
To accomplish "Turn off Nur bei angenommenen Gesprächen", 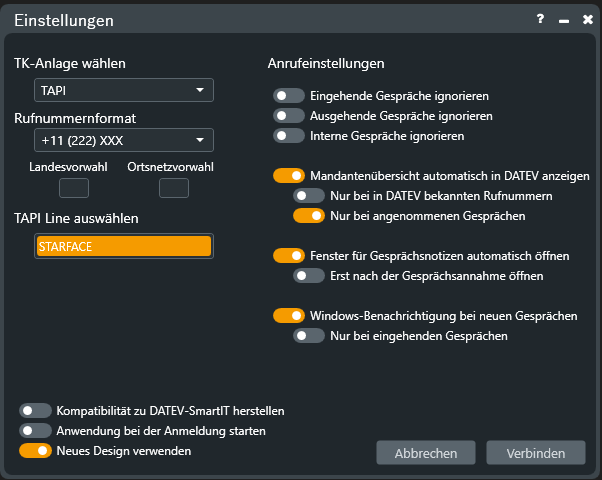I will pyautogui.click(x=309, y=215).
